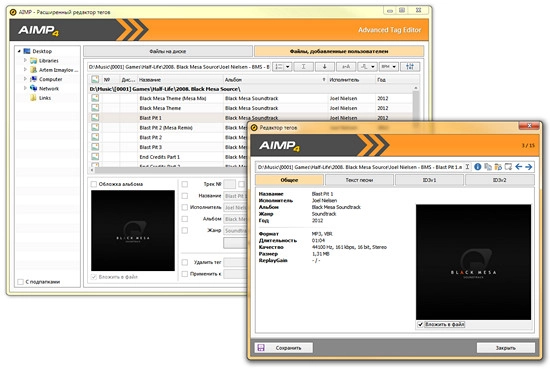Toggle the Трек № checkbox
Screen dimensions: 550x369
(x=185, y=184)
